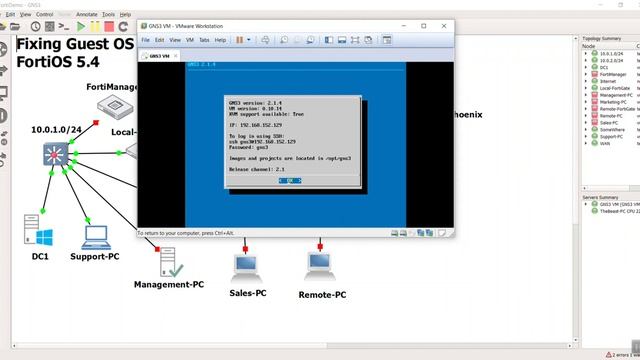
Task: Click GNS3 canvas vertical scrollbar
Action: pos(576,189)
